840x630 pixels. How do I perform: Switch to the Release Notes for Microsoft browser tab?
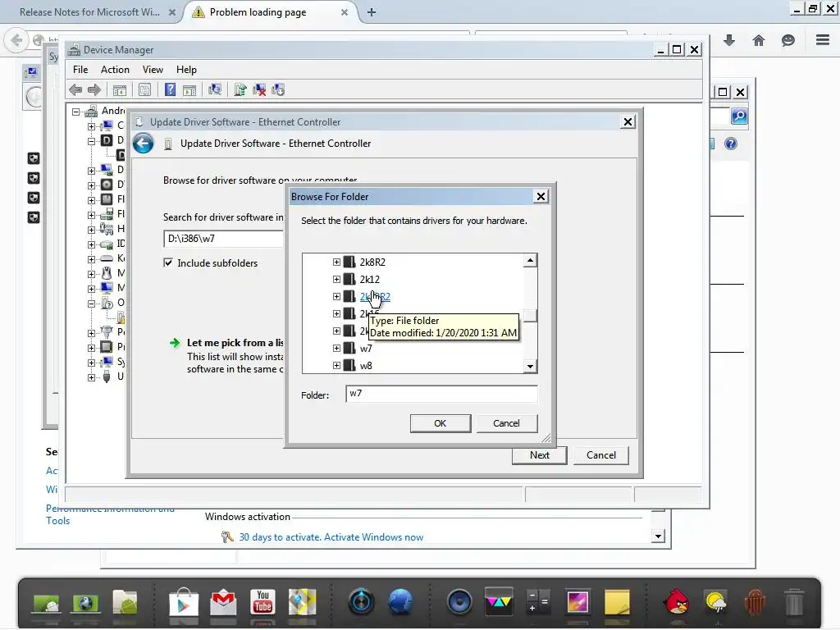[90, 11]
